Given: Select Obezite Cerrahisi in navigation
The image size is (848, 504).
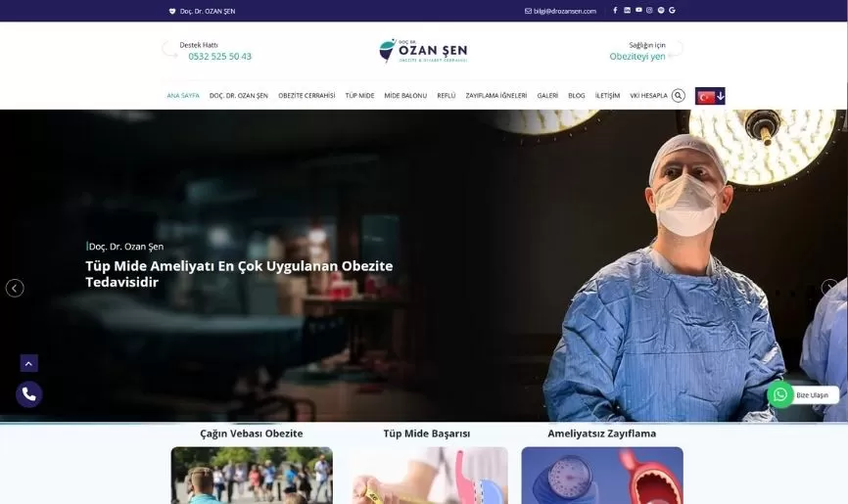Looking at the screenshot, I should point(306,96).
